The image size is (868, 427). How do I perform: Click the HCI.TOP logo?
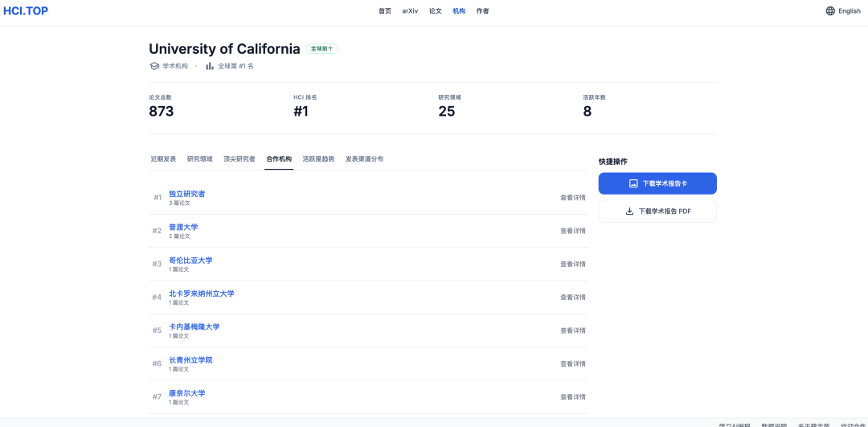25,11
